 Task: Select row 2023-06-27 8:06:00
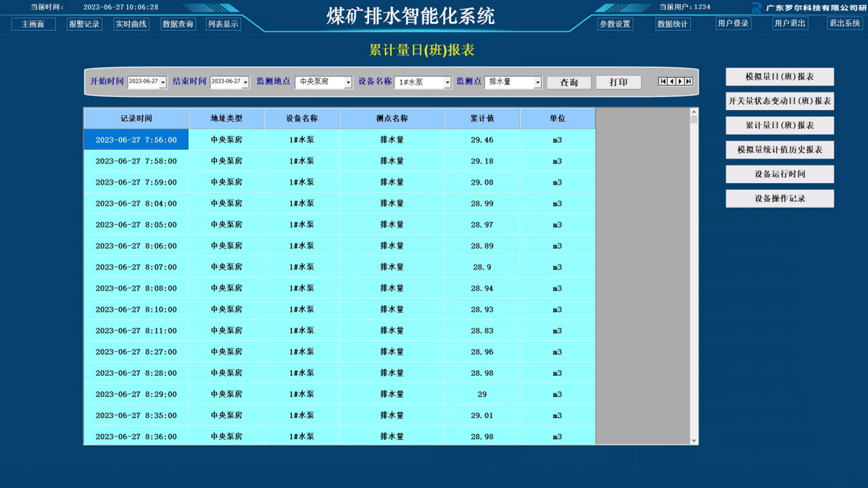340,246
